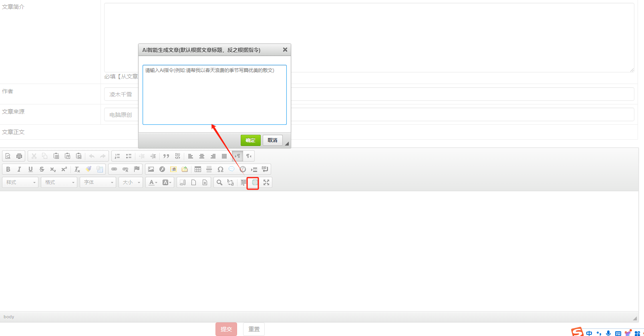Click the Sogou input microphone icon
The height and width of the screenshot is (336, 644).
click(x=608, y=333)
